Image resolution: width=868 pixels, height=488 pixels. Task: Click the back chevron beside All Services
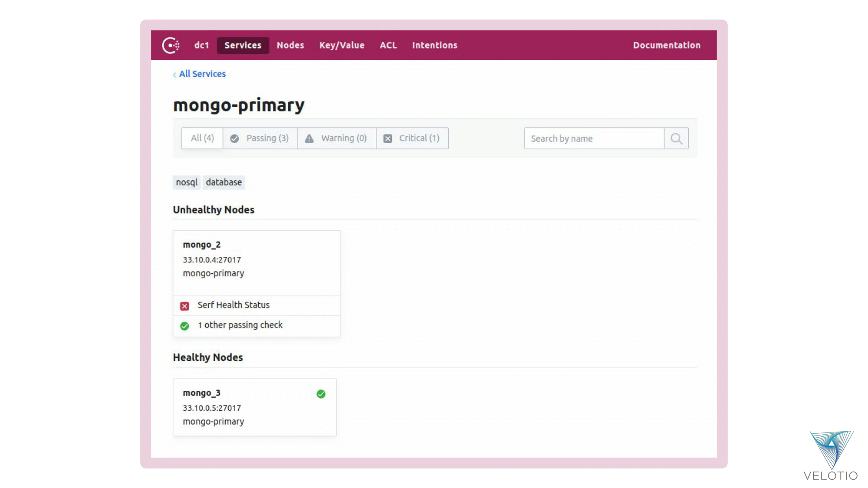click(174, 75)
